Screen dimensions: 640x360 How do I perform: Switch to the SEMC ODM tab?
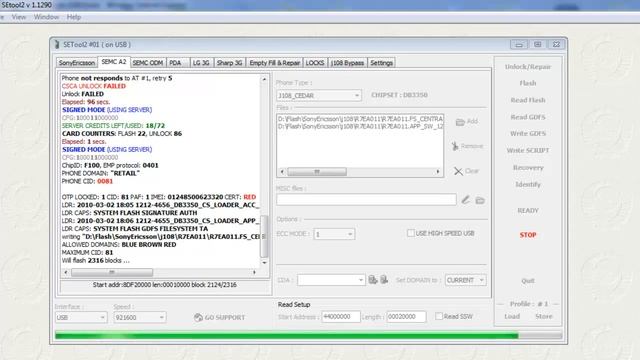coord(148,63)
